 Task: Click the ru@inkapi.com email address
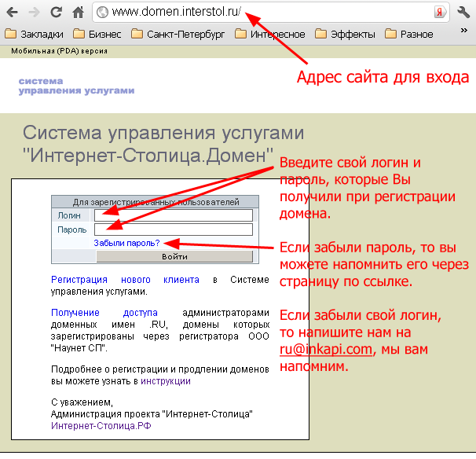pyautogui.click(x=326, y=349)
